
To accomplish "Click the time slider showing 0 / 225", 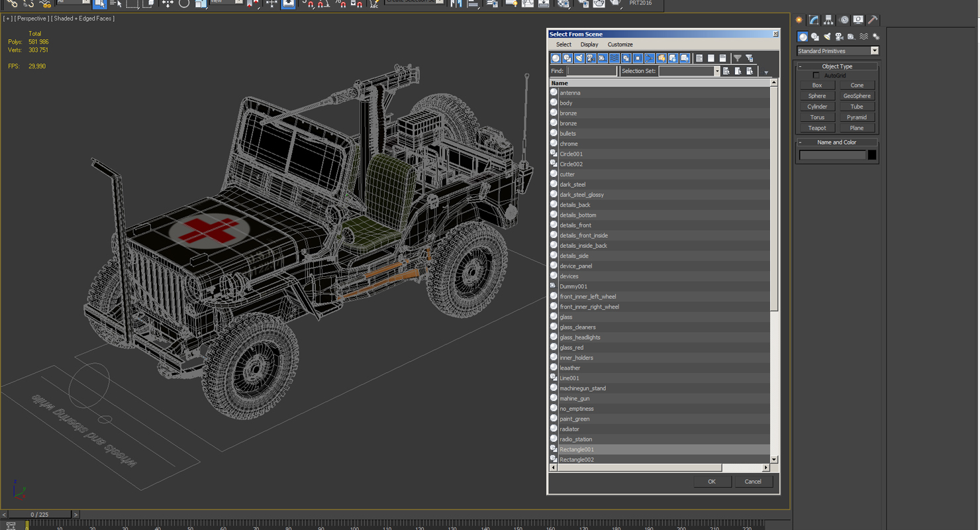I will tap(39, 515).
